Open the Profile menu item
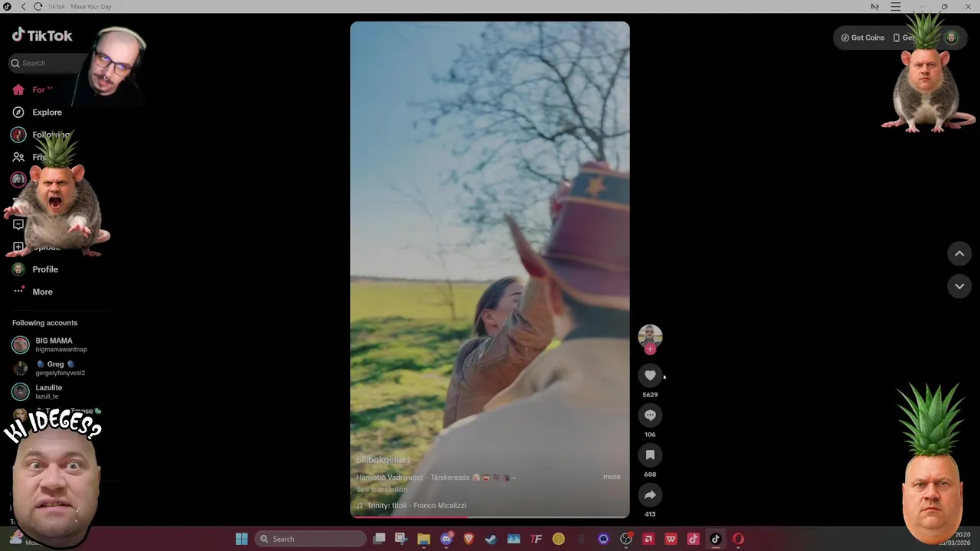Screen dimensions: 980x551 [45, 269]
